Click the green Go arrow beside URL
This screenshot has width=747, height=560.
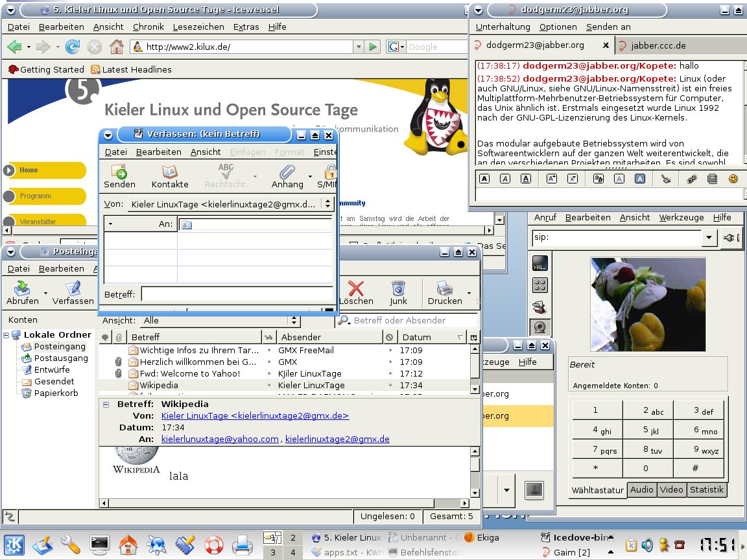(373, 47)
